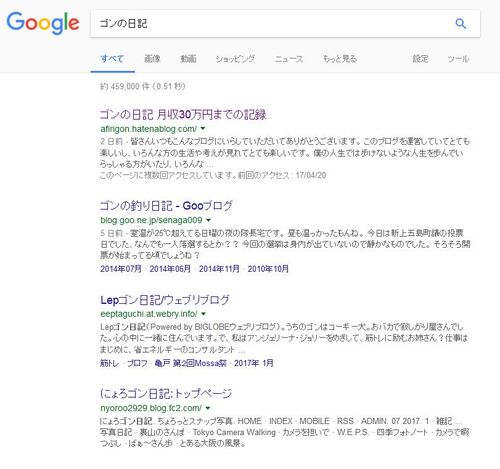This screenshot has width=500, height=469.
Task: Expand dropdown arrow beside nyoroo2929.blog.fc2.com
Action: click(208, 408)
